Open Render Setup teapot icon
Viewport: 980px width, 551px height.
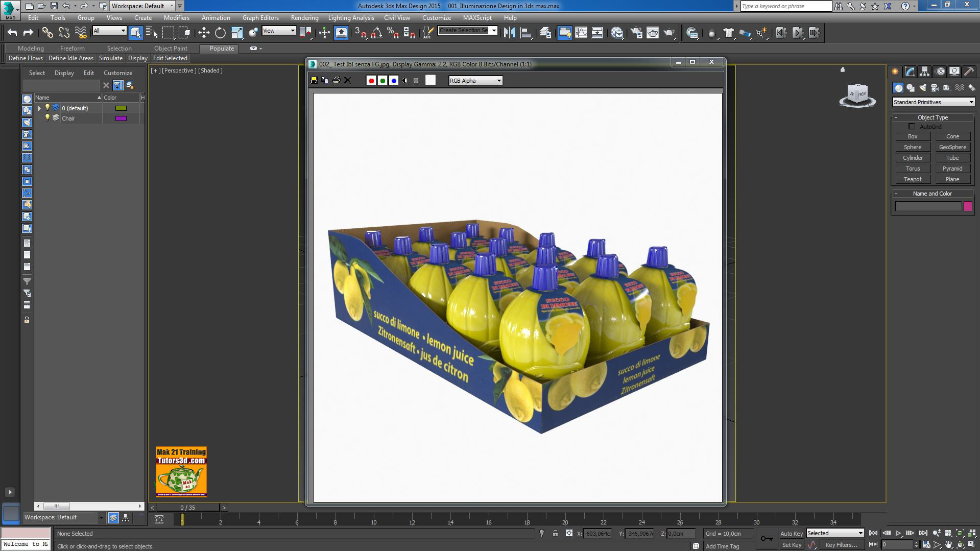tap(636, 33)
